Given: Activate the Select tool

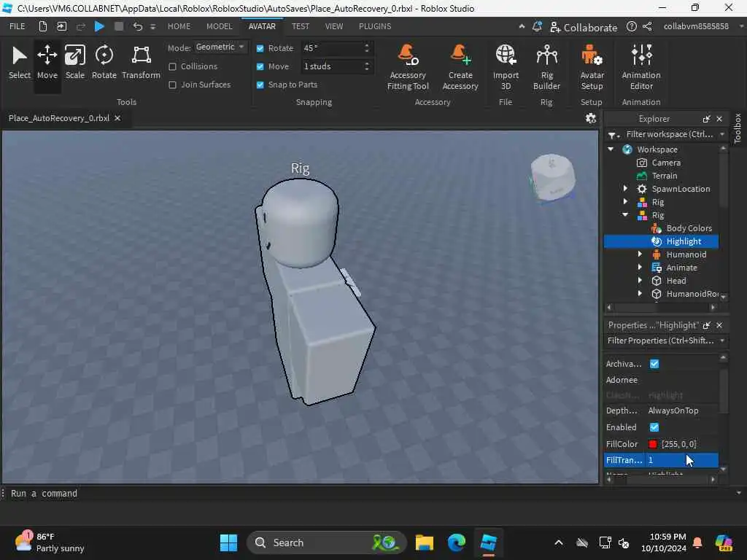Looking at the screenshot, I should (20, 63).
